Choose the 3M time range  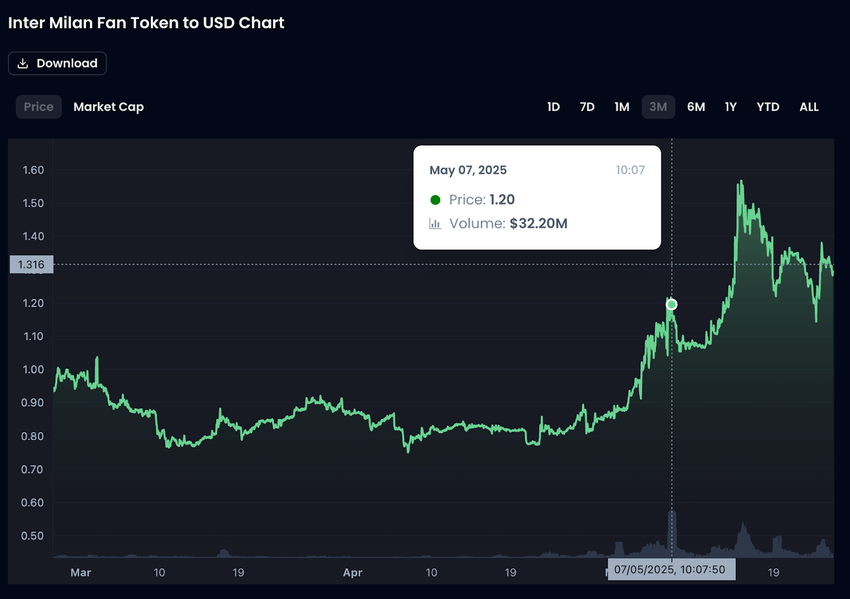tap(658, 107)
